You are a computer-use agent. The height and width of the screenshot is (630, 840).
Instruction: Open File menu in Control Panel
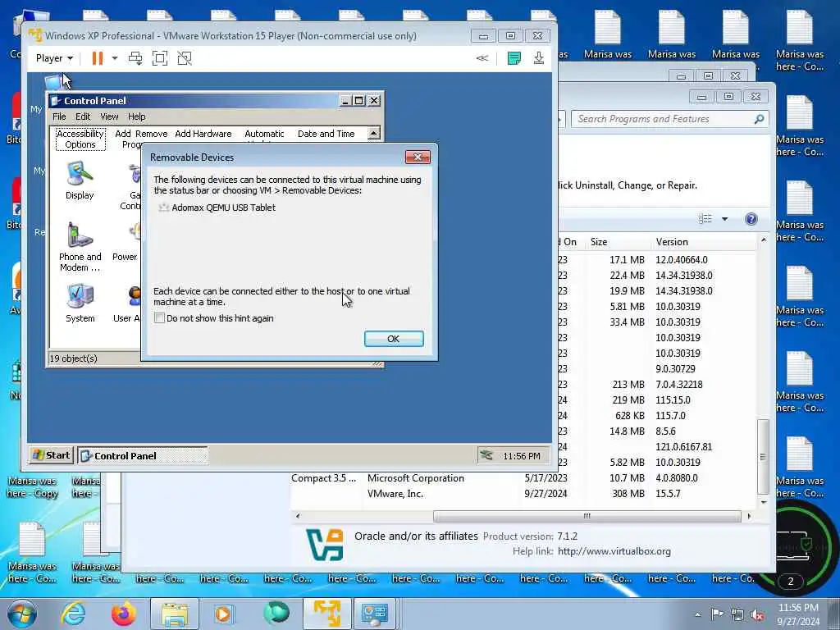coord(59,116)
